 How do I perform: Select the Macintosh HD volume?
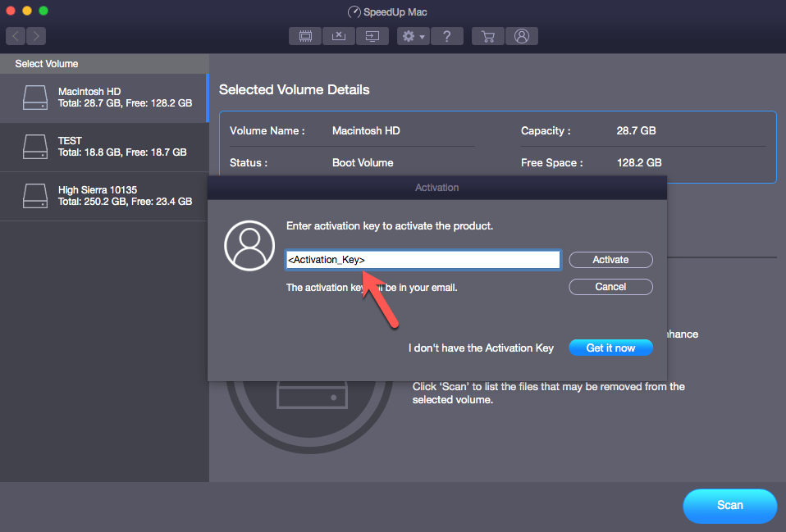104,98
